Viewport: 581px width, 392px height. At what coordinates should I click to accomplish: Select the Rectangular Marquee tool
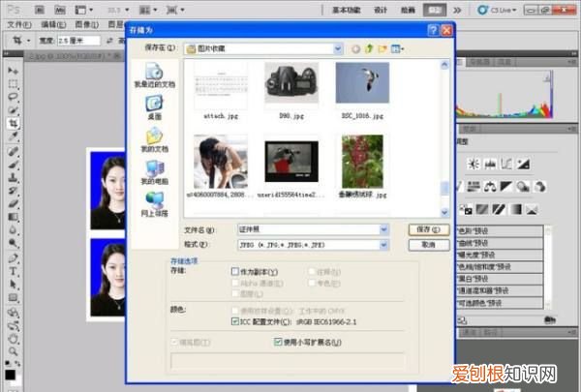tap(13, 84)
